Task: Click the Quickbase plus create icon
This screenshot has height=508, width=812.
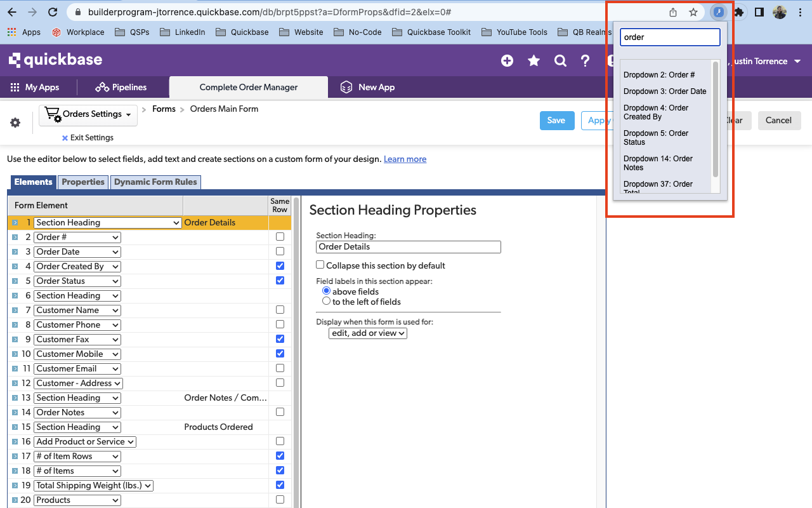Action: click(507, 61)
